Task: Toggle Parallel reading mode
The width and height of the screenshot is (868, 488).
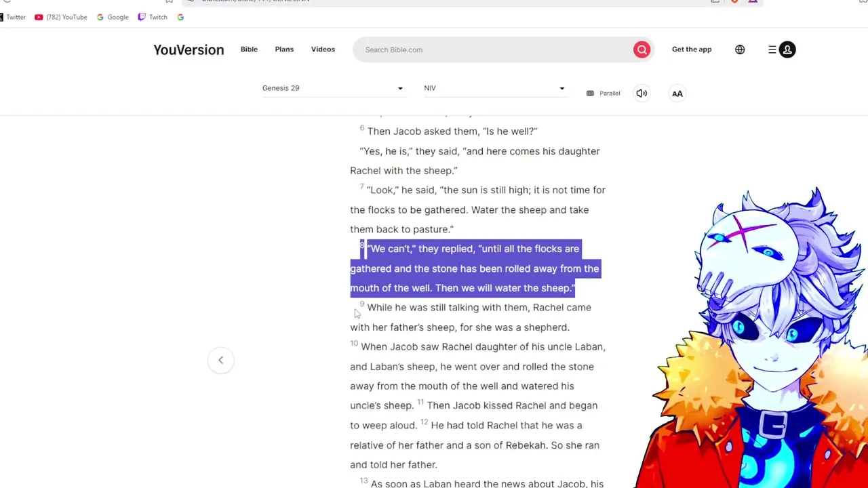Action: tap(604, 93)
